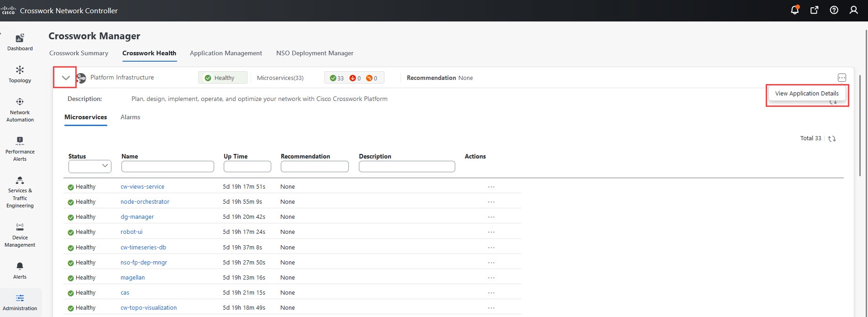Click the Recommendation filter input field
Viewport: 868px width, 317px height.
(x=315, y=166)
